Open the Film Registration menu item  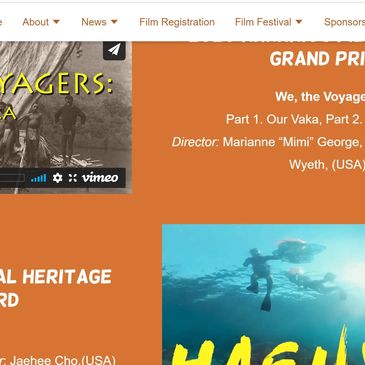point(177,22)
